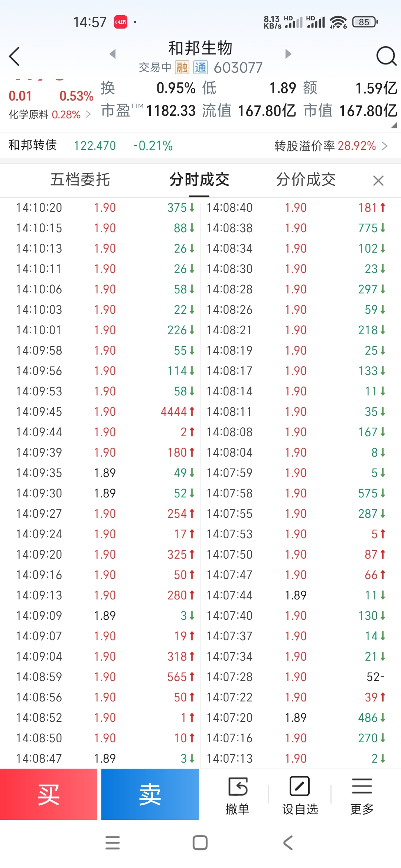Tap the red 买 buy button
The height and width of the screenshot is (868, 401).
(49, 794)
